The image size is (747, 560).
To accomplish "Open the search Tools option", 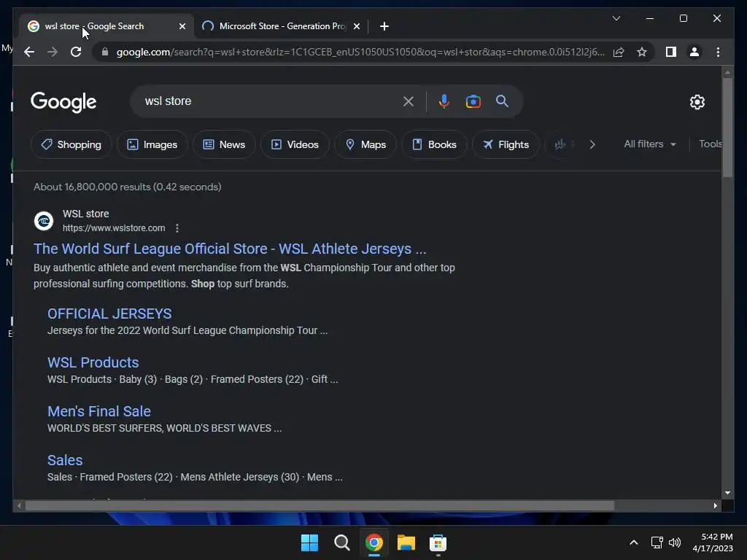I will (x=710, y=144).
